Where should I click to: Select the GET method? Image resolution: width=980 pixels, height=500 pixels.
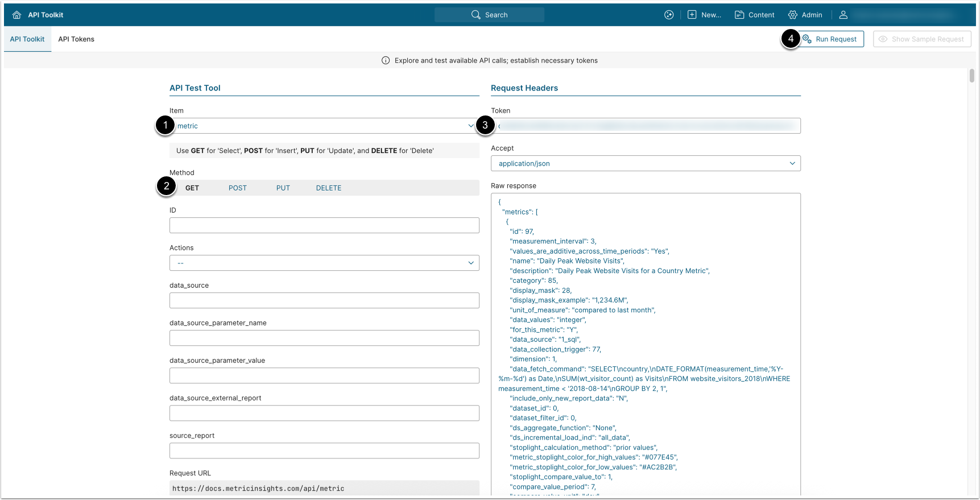coord(192,188)
